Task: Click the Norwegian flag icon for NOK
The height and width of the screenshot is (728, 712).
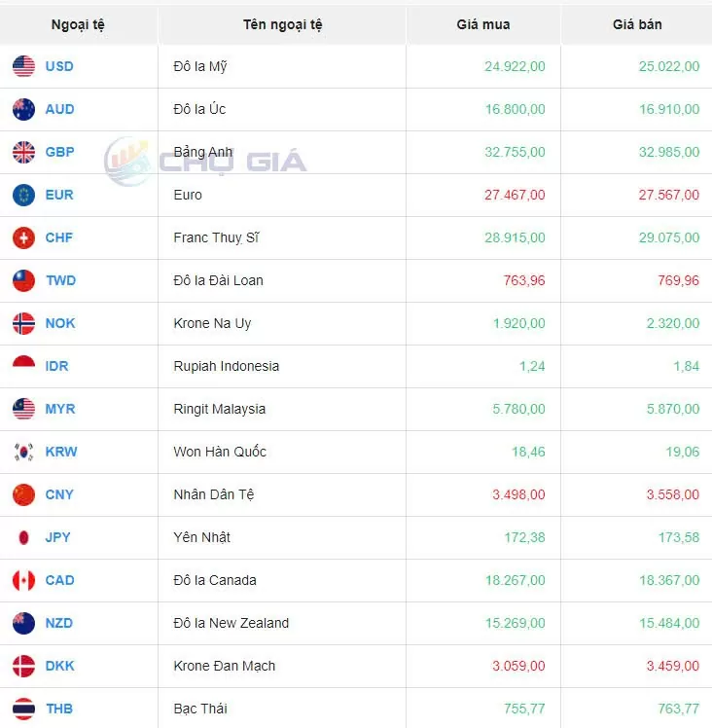Action: (x=23, y=323)
